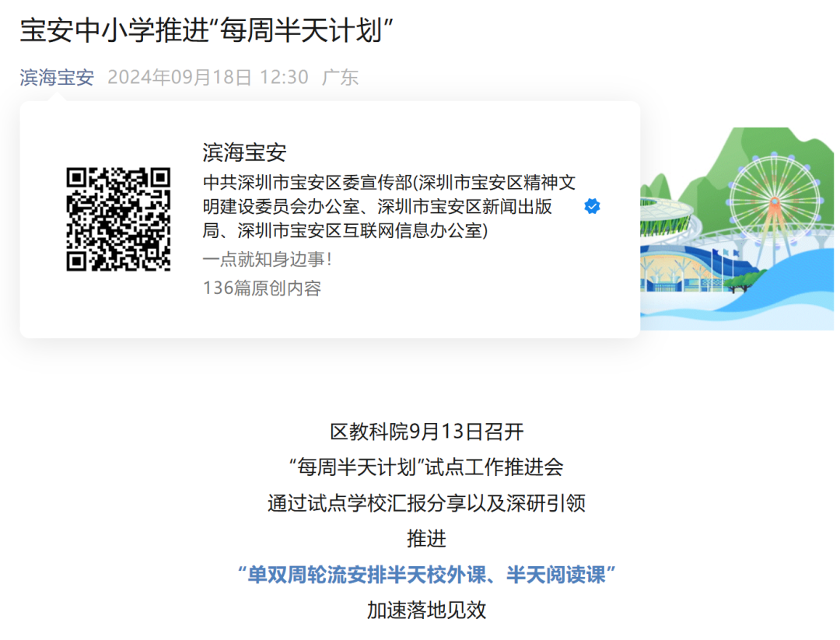Click the QR code in the profile card
The height and width of the screenshot is (640, 840).
coord(118,219)
